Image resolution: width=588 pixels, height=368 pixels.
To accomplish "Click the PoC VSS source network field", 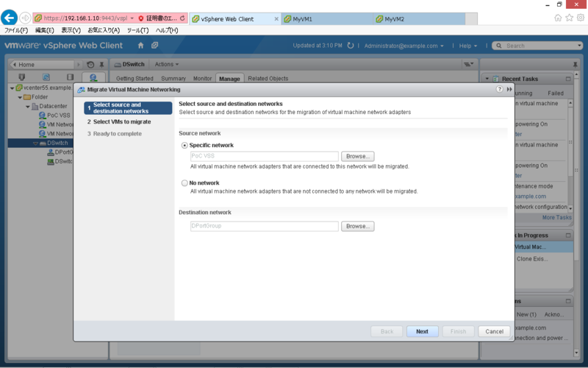I will tap(265, 156).
